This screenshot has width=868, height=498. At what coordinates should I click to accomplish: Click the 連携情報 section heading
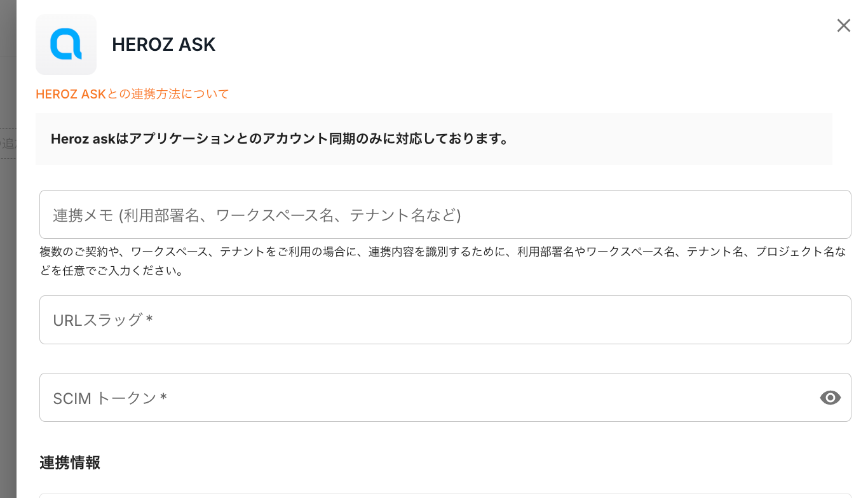tap(70, 462)
